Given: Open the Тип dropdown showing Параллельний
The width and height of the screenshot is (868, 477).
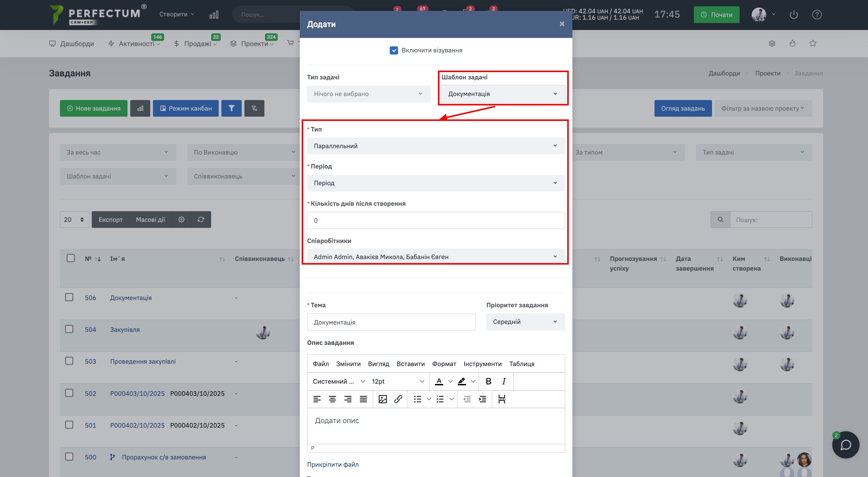Looking at the screenshot, I should click(435, 146).
